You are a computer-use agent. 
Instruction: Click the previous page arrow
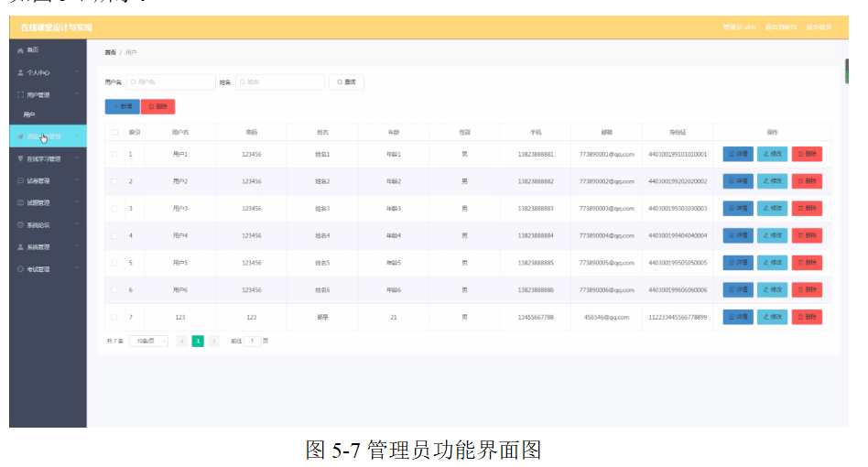point(181,342)
